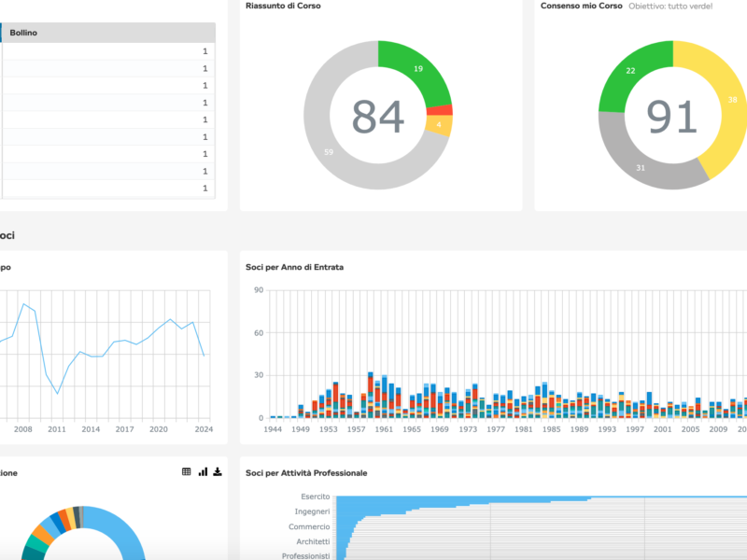Click the 1949 year axis label

click(301, 429)
